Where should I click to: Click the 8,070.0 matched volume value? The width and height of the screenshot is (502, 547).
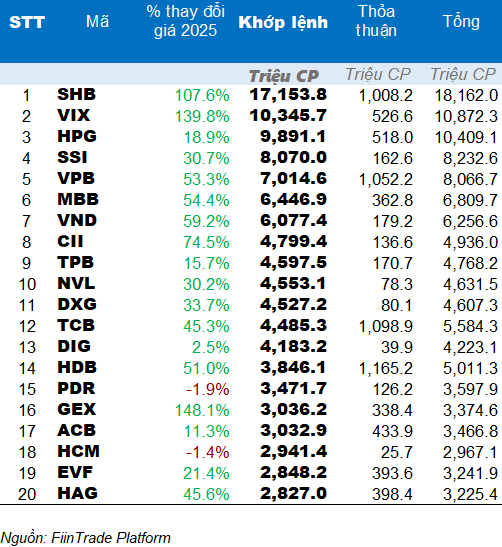point(293,158)
